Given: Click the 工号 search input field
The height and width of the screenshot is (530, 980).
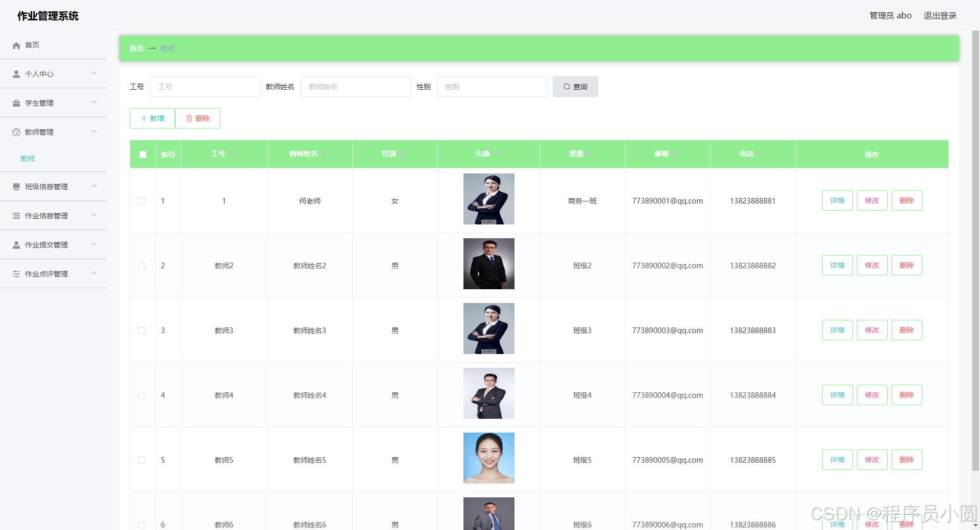Looking at the screenshot, I should 205,87.
